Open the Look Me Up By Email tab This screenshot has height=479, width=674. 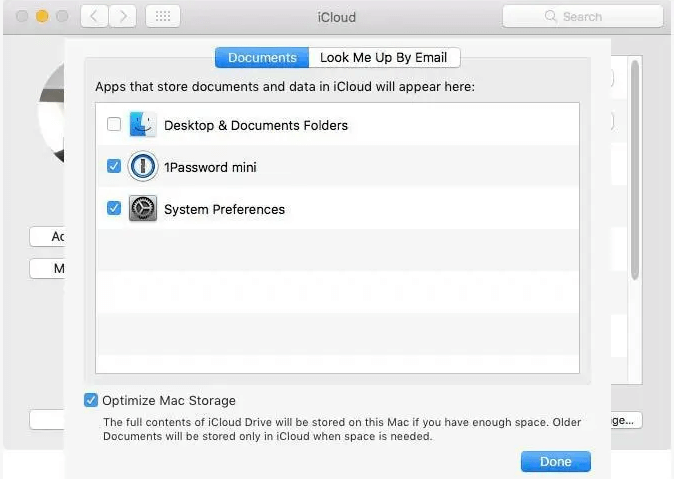pyautogui.click(x=384, y=57)
